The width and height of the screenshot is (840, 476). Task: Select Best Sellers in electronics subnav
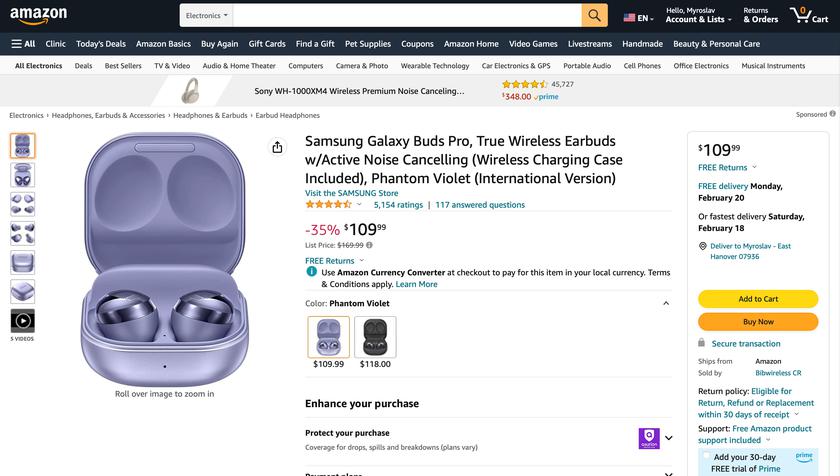click(x=123, y=66)
